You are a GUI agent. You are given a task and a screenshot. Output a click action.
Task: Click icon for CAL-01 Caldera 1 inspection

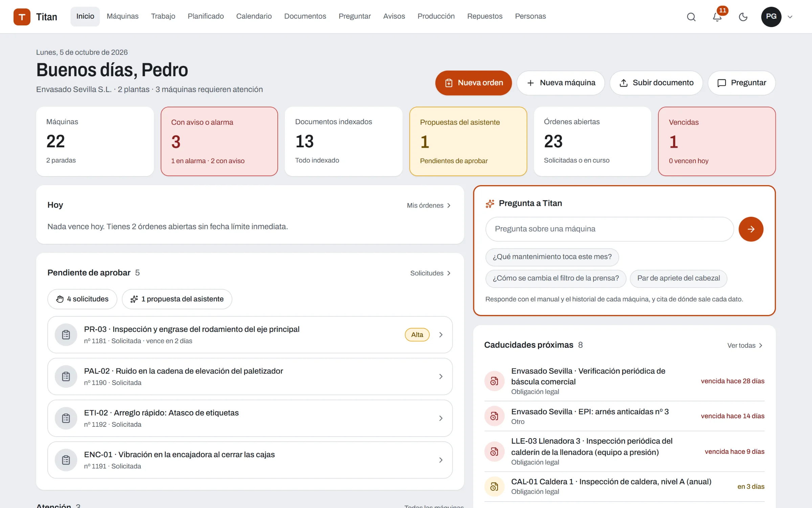coord(494,486)
